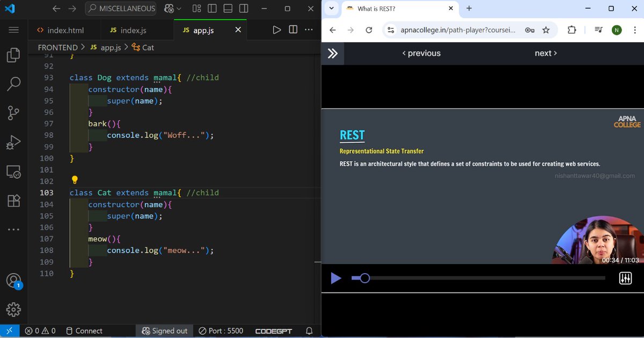View site information in Chrome's address bar

click(x=391, y=30)
